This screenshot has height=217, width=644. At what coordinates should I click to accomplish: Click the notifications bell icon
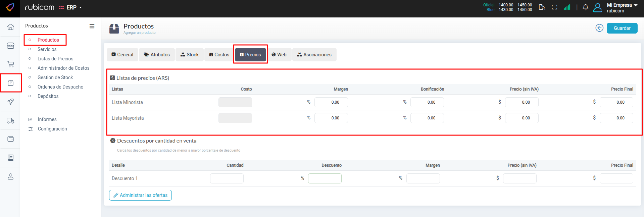[x=585, y=7]
